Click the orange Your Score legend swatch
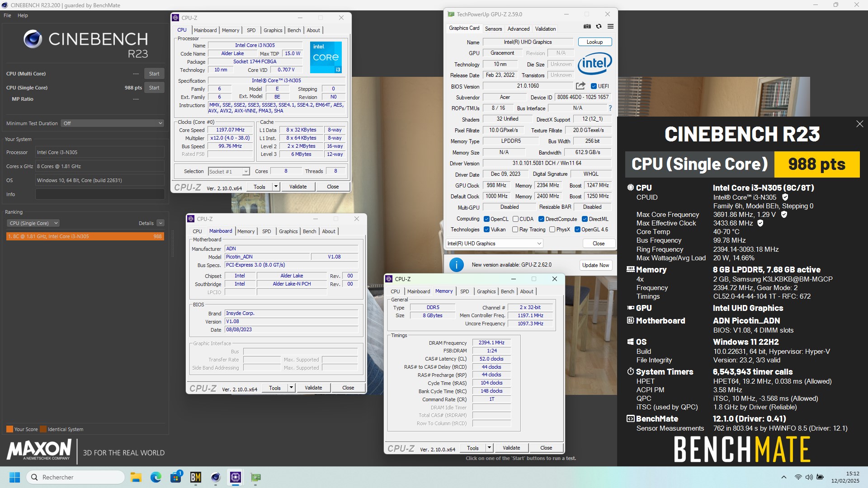Viewport: 868px width, 488px height. click(9, 429)
